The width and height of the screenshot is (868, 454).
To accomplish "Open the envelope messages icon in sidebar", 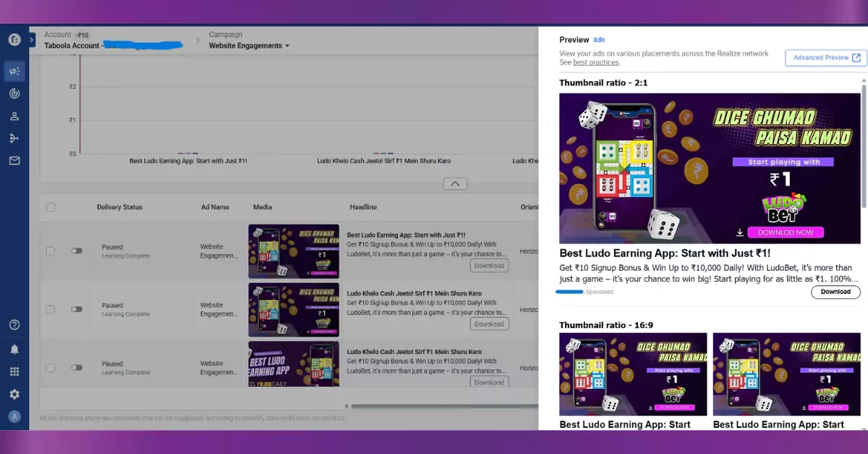I will 14,161.
